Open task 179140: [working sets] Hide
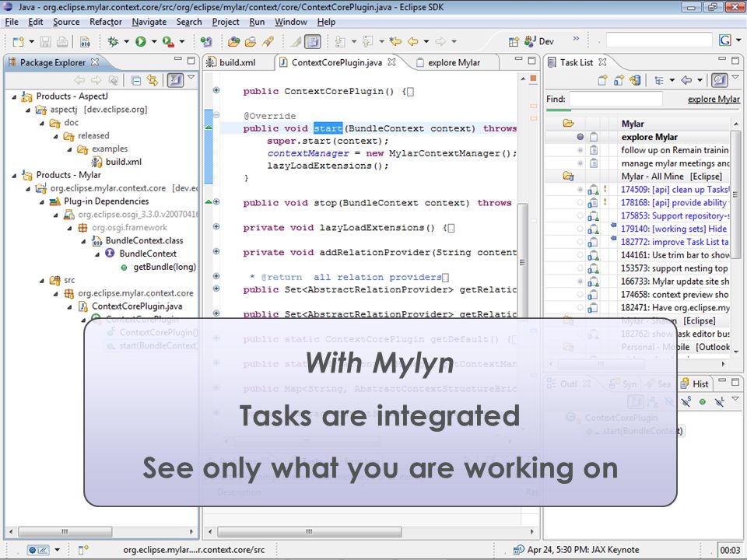747x560 pixels. click(x=674, y=229)
